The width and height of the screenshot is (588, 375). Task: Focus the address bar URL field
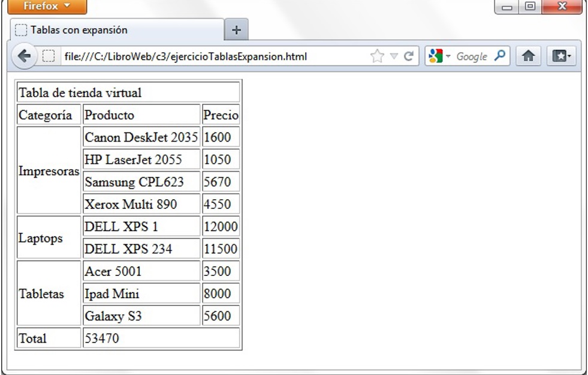(214, 56)
